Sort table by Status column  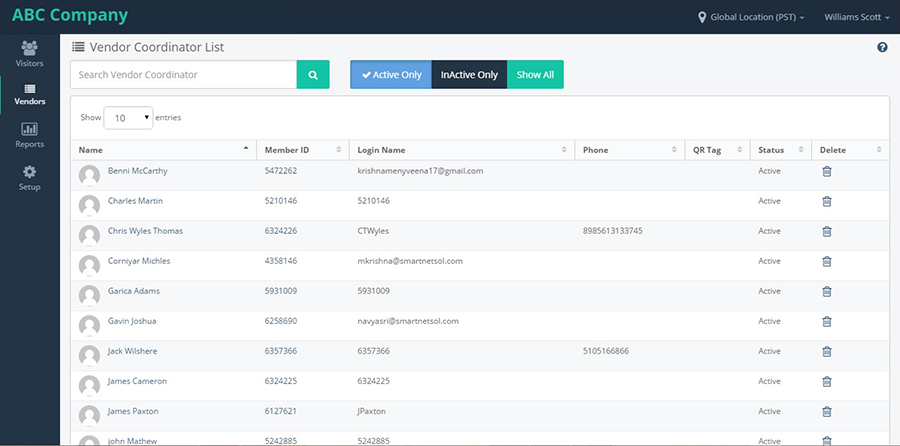click(781, 150)
